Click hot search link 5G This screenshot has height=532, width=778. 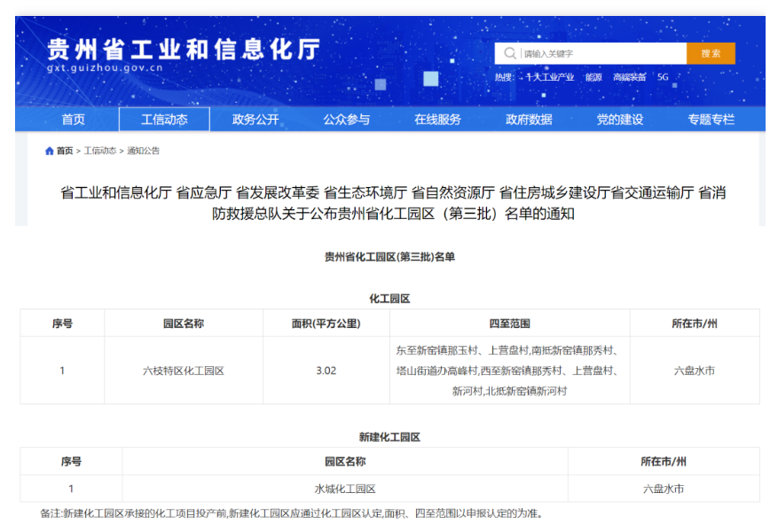coord(663,77)
